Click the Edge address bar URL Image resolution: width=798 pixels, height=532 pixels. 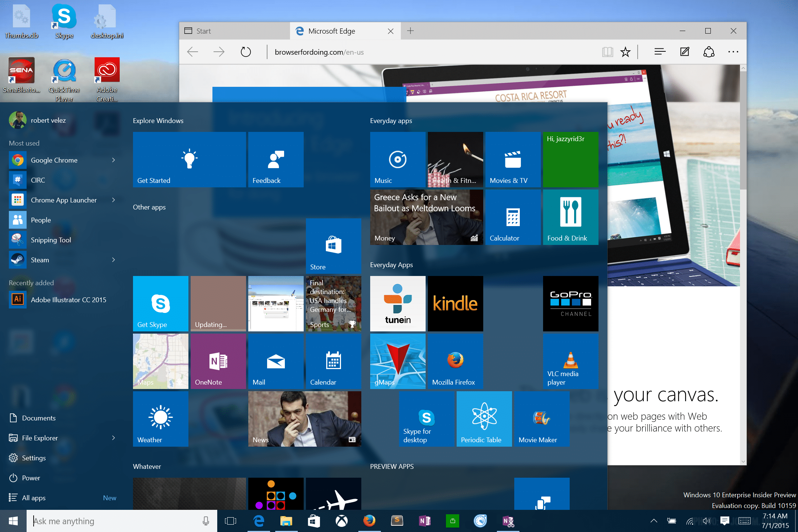coord(319,52)
